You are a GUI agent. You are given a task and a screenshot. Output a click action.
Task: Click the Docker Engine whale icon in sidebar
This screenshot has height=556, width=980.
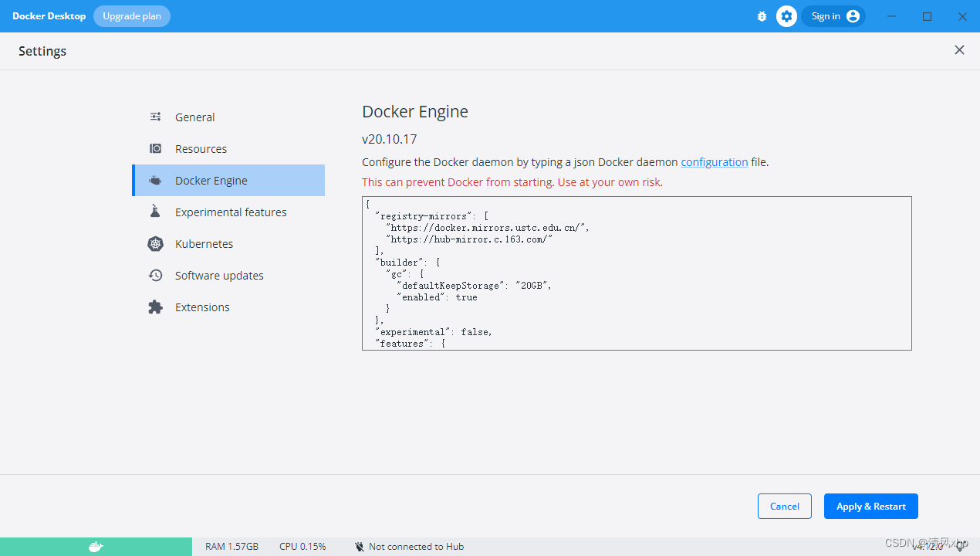pos(155,181)
